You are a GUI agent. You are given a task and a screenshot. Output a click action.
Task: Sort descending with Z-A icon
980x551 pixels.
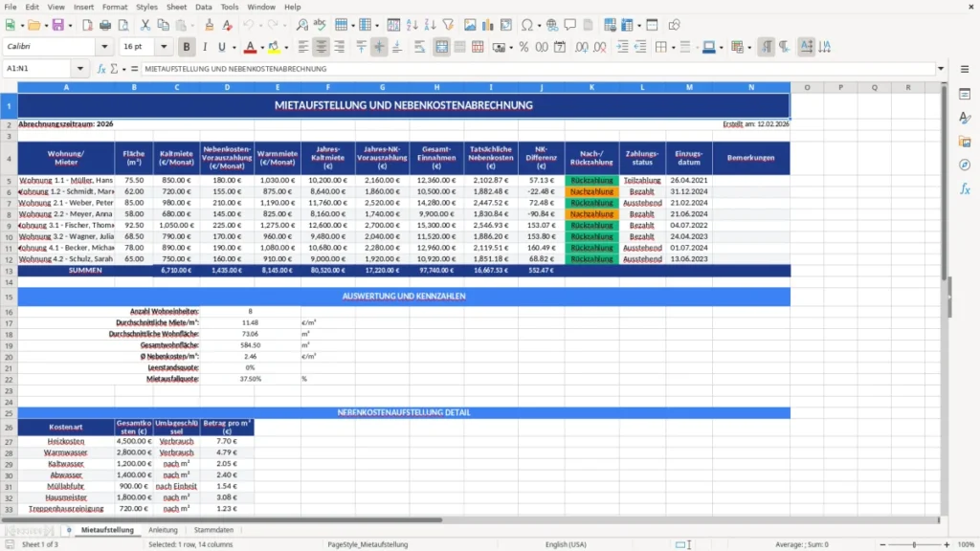pyautogui.click(x=430, y=25)
